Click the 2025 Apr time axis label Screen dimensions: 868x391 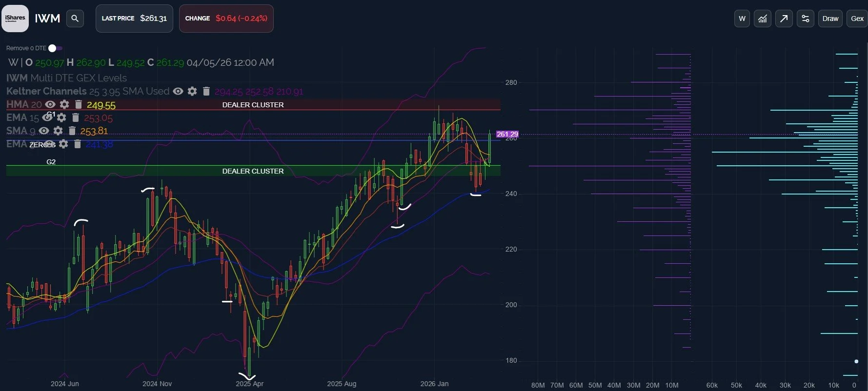(x=249, y=384)
